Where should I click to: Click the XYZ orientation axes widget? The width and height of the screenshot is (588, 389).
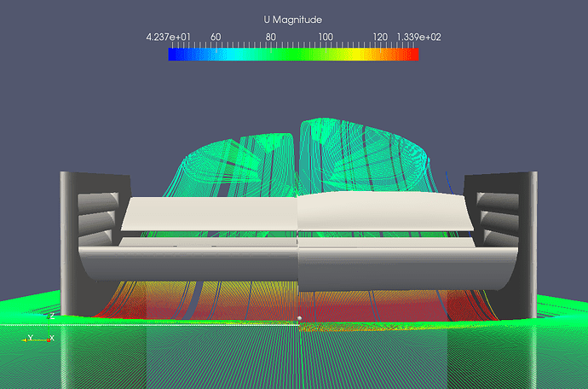(x=38, y=328)
